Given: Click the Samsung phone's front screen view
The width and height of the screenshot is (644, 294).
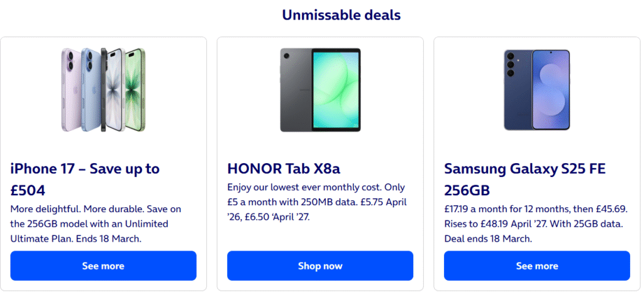Looking at the screenshot, I should (550, 89).
